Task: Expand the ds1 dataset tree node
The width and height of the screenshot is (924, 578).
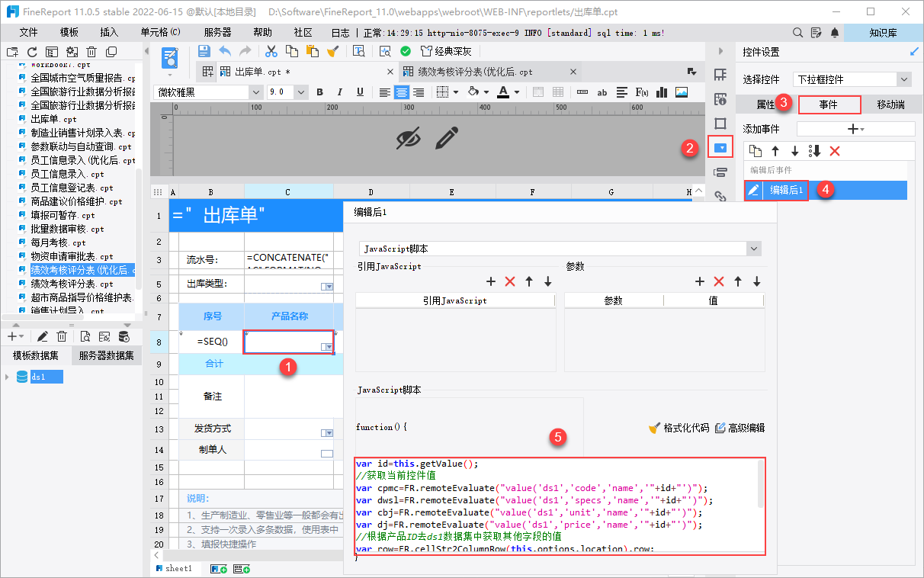Action: pyautogui.click(x=8, y=377)
